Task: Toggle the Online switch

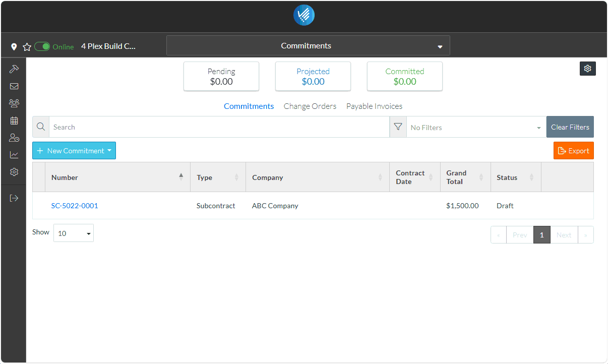Action: (42, 46)
